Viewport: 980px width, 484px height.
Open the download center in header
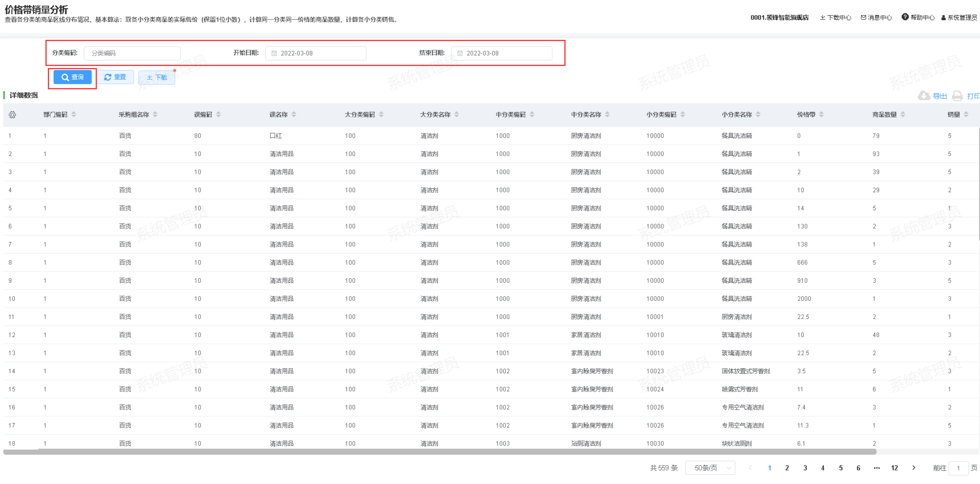pyautogui.click(x=836, y=17)
